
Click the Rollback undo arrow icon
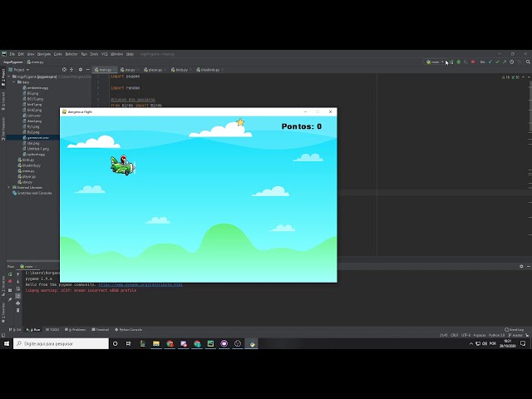point(519,62)
